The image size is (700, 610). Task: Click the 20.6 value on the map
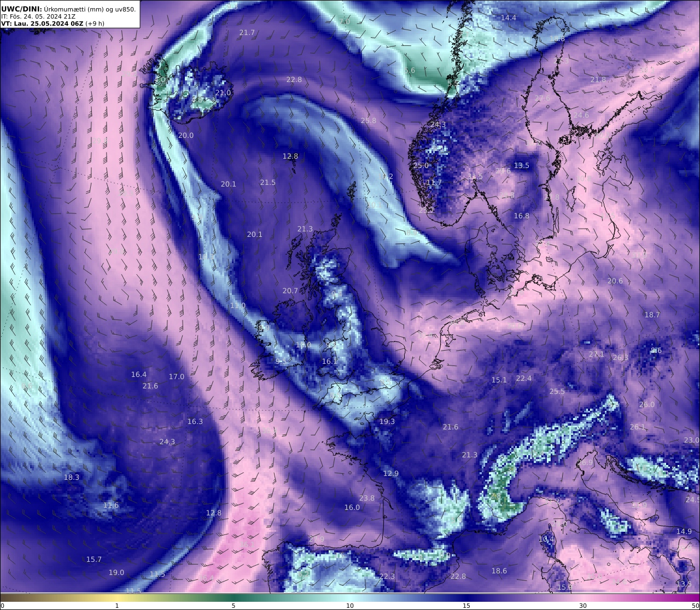pos(615,281)
